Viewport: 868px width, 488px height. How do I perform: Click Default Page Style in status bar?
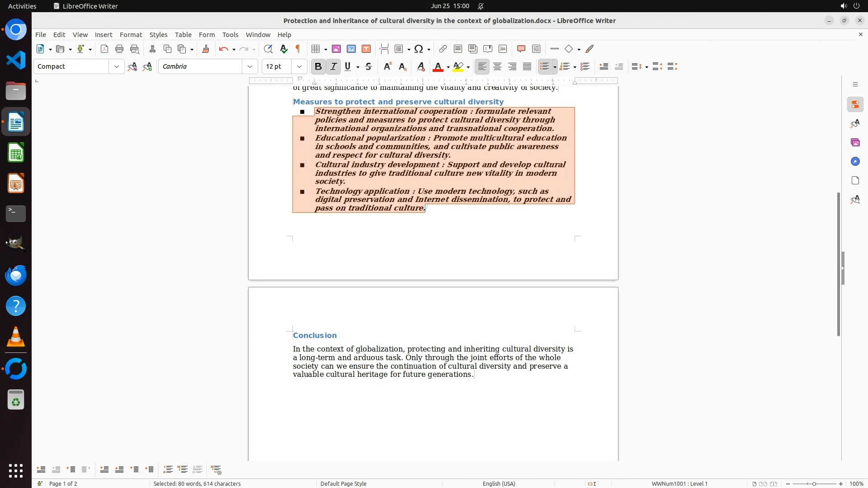click(343, 483)
